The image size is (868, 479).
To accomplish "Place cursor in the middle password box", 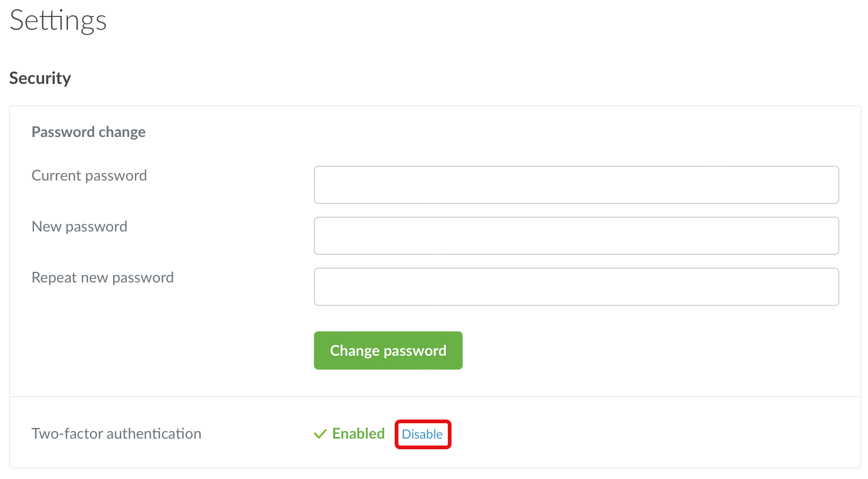I will (576, 236).
